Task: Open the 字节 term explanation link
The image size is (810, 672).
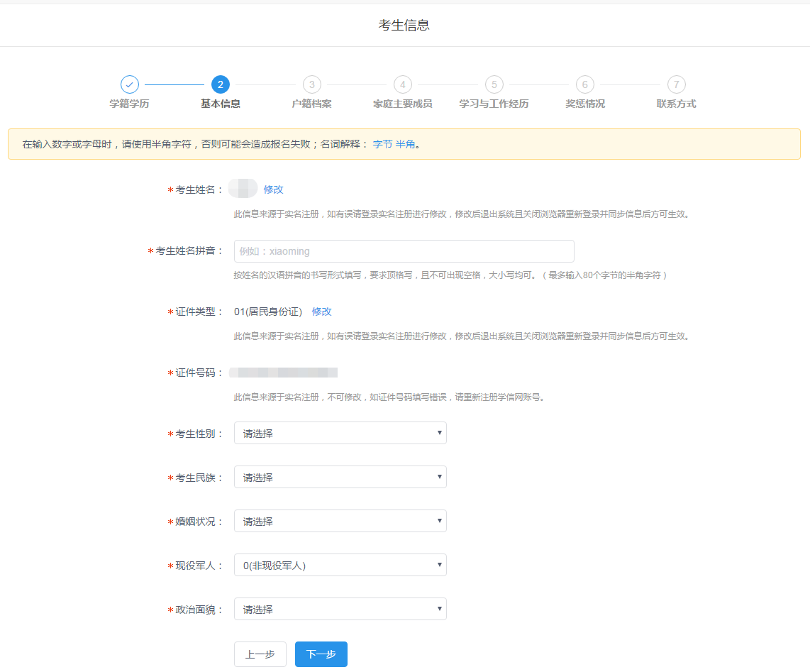Action: [x=382, y=144]
